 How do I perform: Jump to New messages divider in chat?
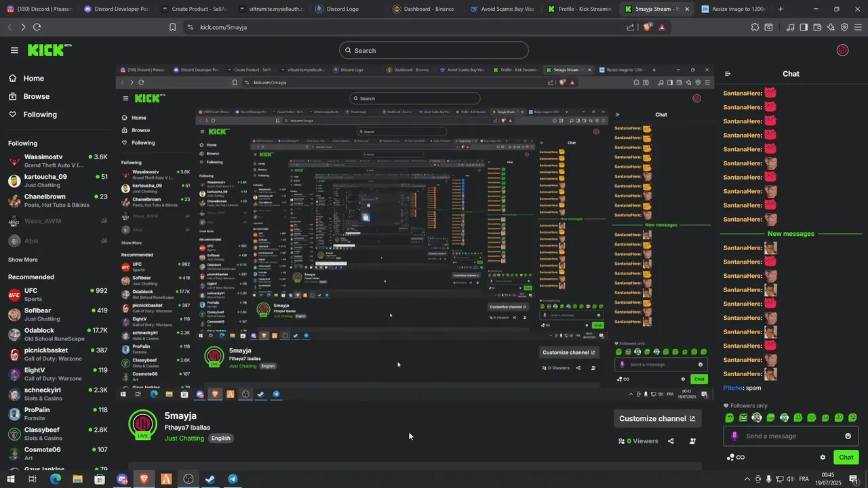(791, 234)
